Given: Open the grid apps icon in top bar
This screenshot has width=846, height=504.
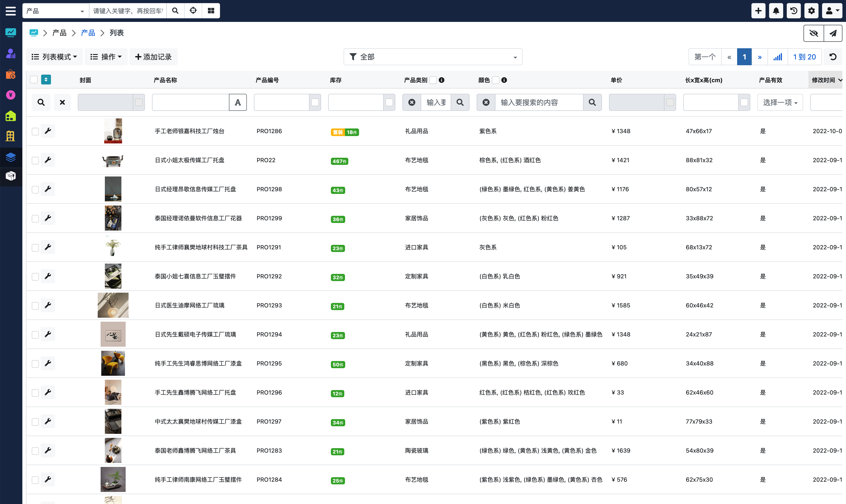Looking at the screenshot, I should point(211,11).
